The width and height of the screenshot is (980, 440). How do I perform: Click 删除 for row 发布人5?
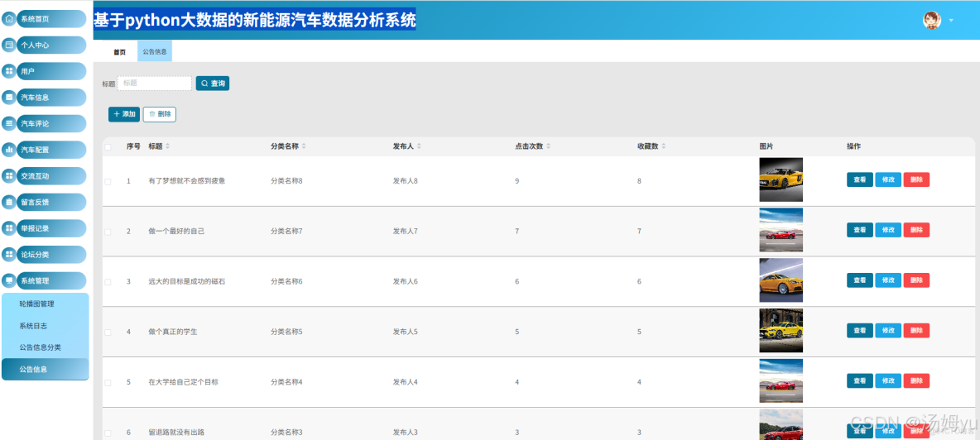pos(916,330)
